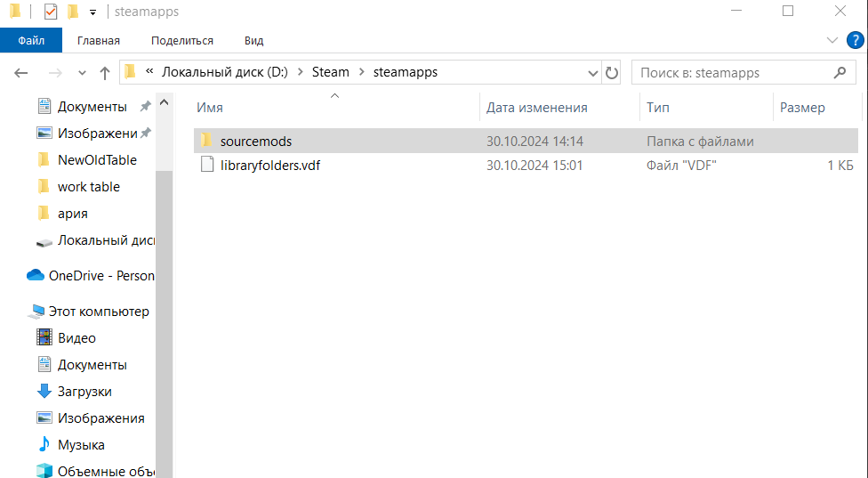Click steamapps breadcrumb segment
This screenshot has height=478, width=868.
click(406, 72)
